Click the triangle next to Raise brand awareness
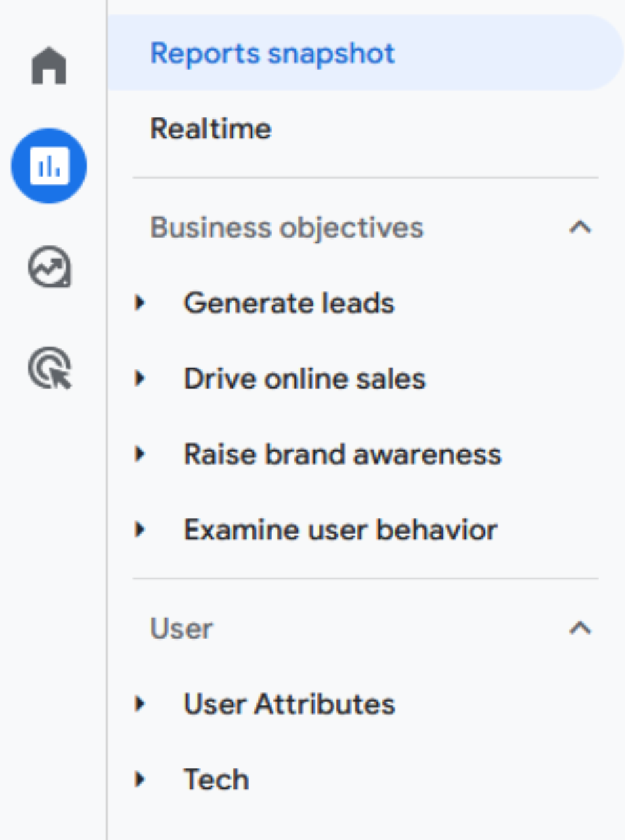Viewport: 625px width, 840px height. [140, 454]
